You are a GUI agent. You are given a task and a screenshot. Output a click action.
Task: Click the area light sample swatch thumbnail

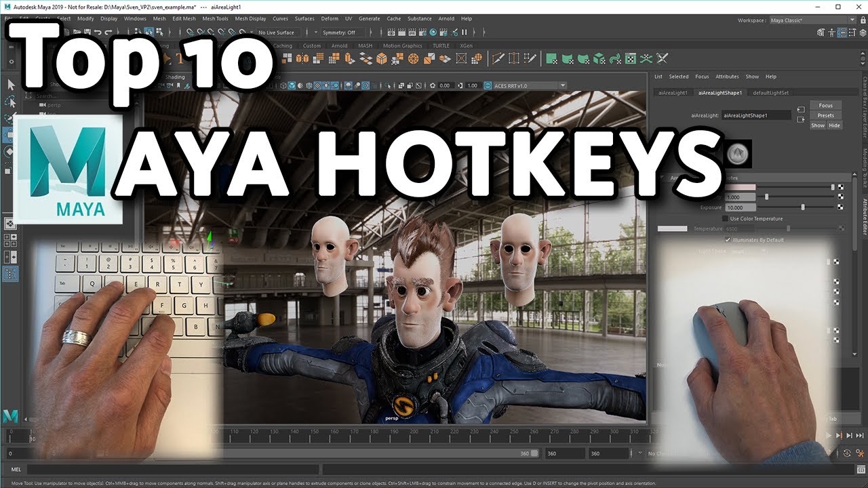coord(737,155)
